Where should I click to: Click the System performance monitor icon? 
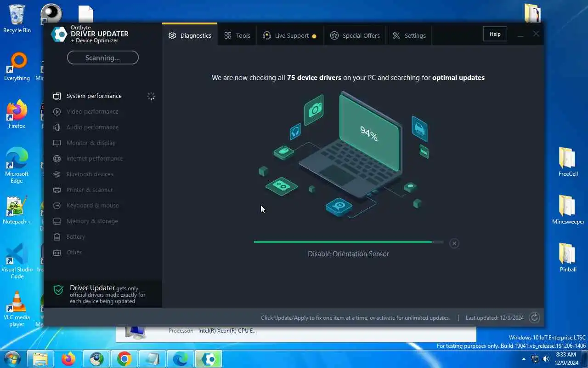pos(57,96)
